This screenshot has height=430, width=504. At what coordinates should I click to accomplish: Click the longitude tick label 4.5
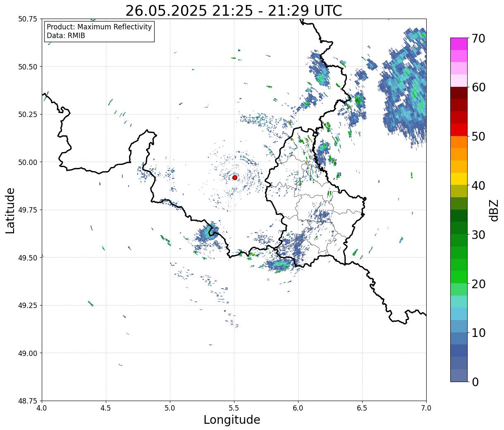[x=106, y=408]
